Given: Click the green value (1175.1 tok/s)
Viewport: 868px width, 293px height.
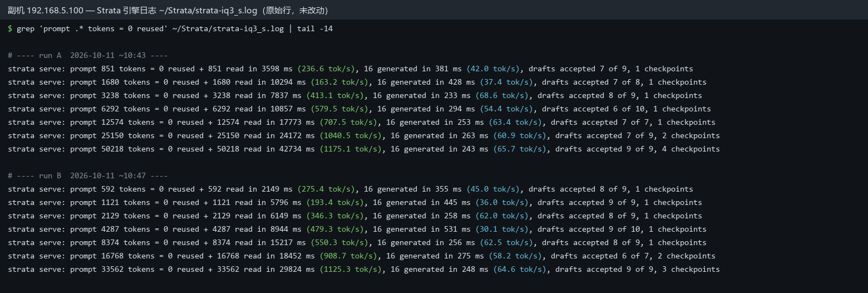Looking at the screenshot, I should (x=351, y=149).
